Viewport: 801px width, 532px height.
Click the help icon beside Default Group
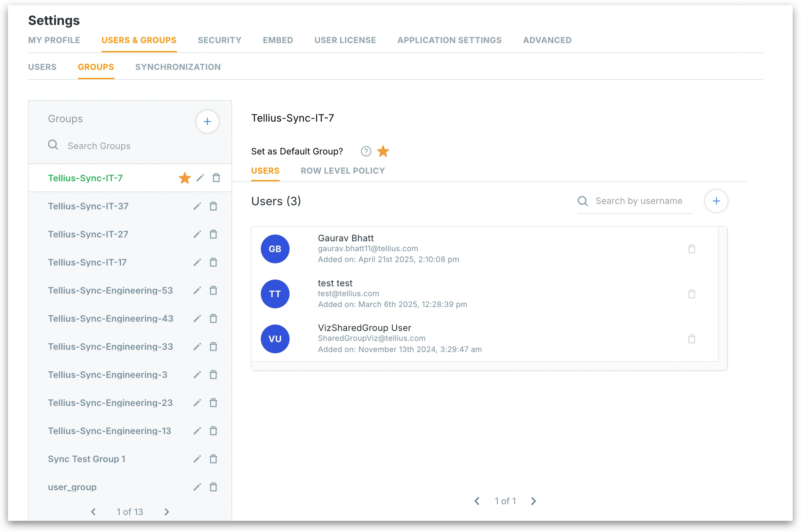[x=366, y=151]
